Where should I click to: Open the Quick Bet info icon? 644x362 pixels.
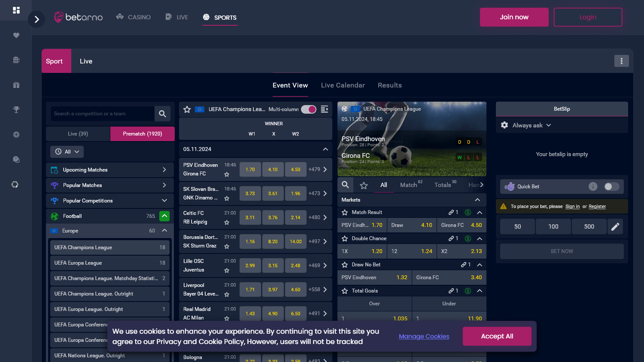(x=593, y=186)
